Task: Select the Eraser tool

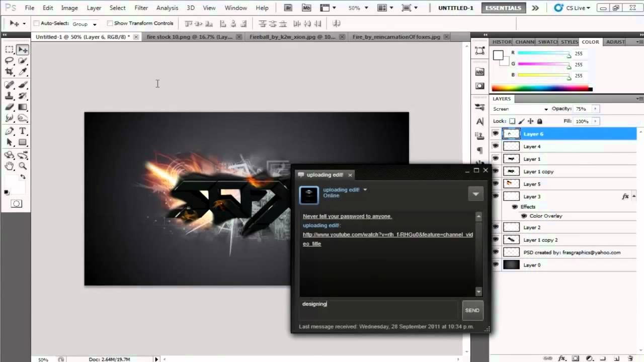Action: (9, 107)
